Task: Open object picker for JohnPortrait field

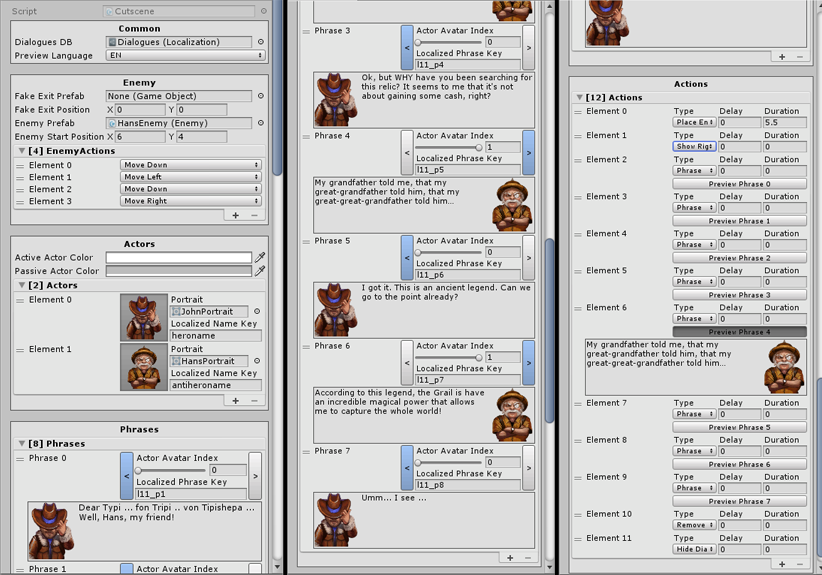Action: 257,311
